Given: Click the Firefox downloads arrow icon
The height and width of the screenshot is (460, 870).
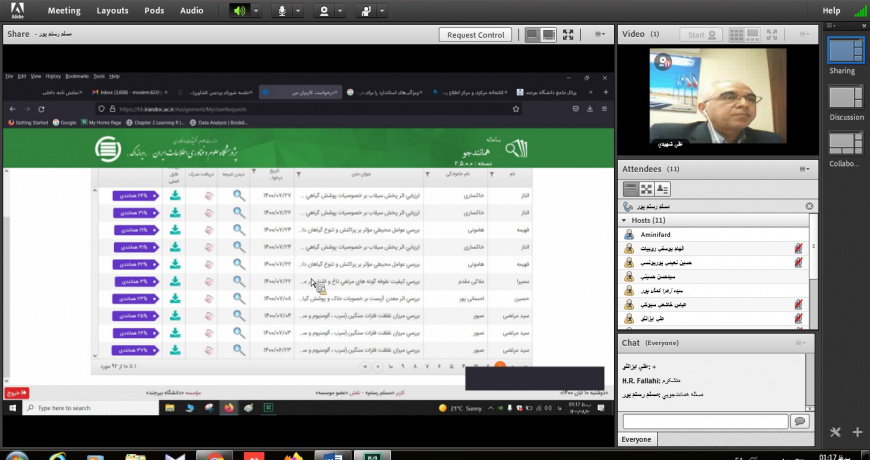Looking at the screenshot, I should tap(590, 109).
